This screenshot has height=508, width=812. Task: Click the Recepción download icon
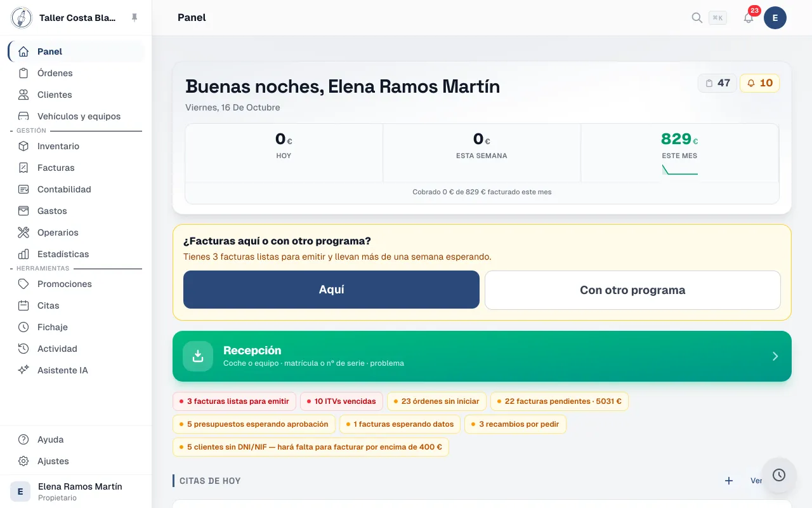coord(198,356)
